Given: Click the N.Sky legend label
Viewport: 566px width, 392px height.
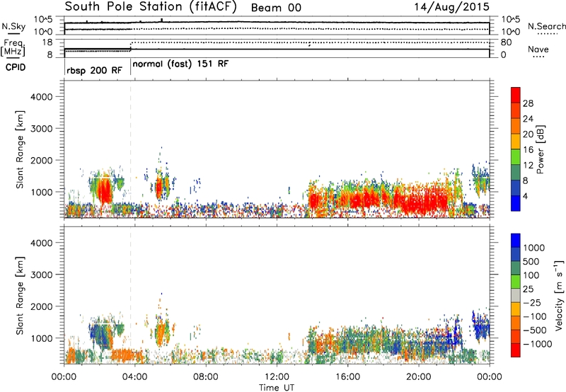Looking at the screenshot, I should [x=13, y=26].
